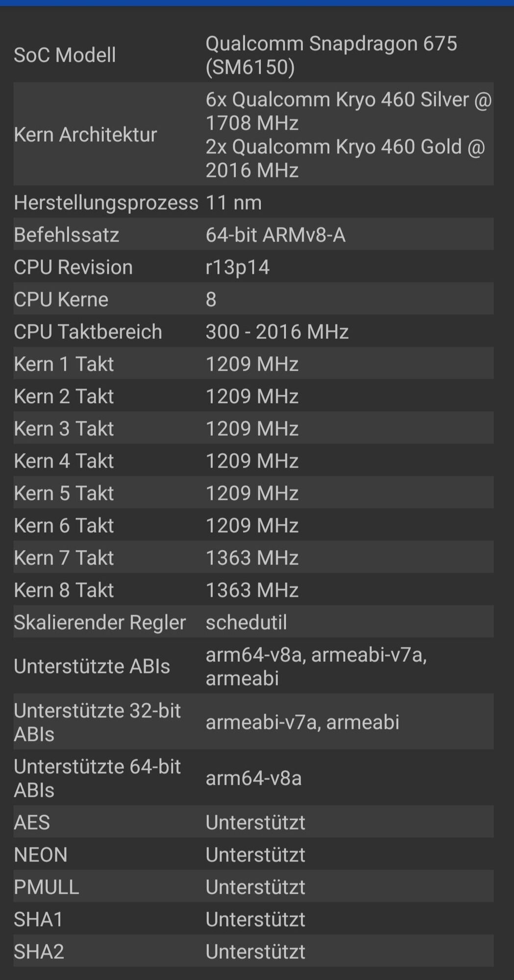514x980 pixels.
Task: Click the SHA2 Unterstützt value
Action: pyautogui.click(x=255, y=951)
